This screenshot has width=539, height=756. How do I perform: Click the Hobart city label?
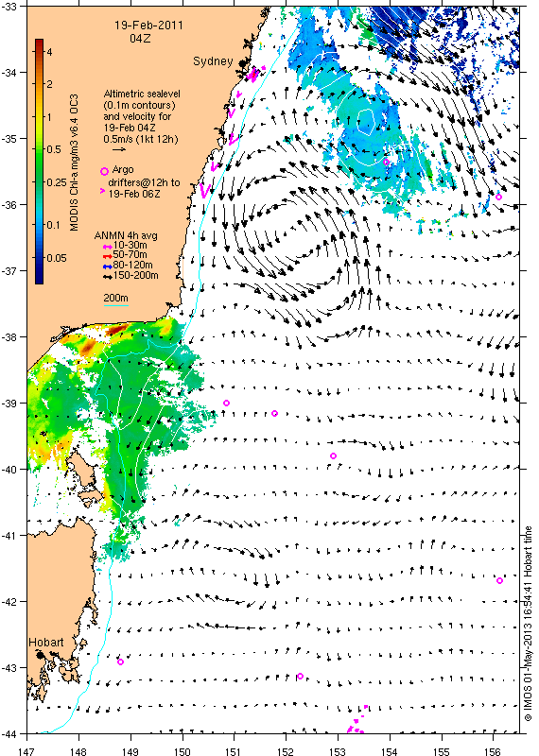coord(46,643)
